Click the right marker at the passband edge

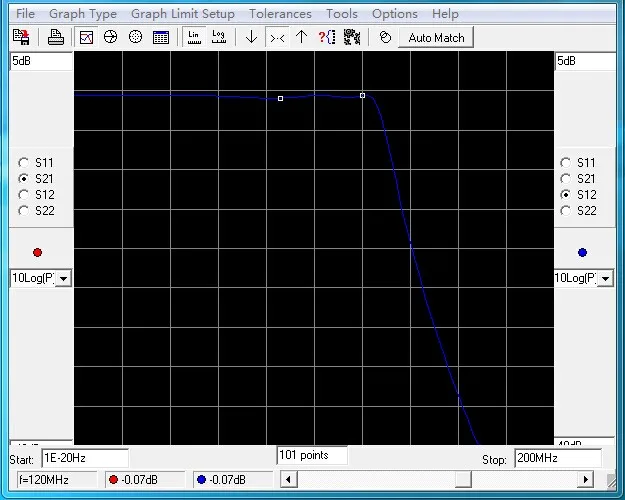pos(362,96)
